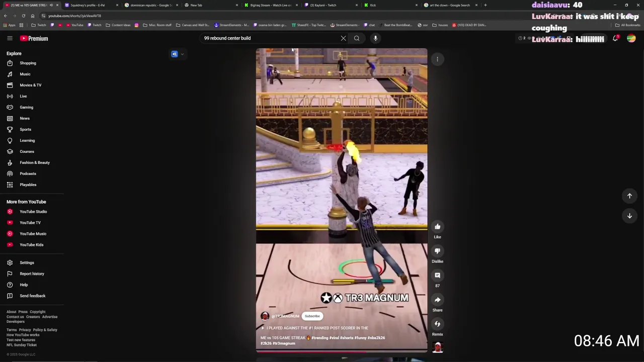
Task: Open the 87 comments panel
Action: point(437,276)
